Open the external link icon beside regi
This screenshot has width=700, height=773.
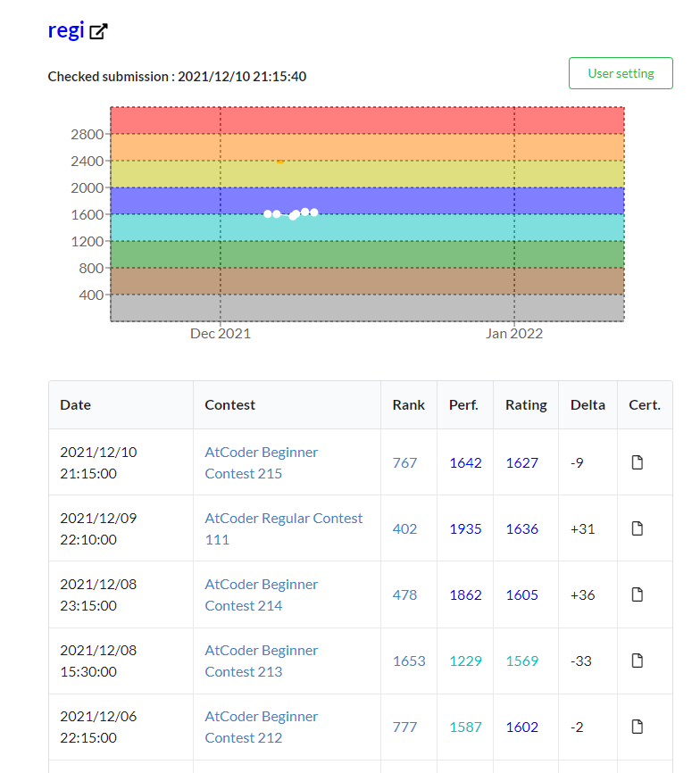98,31
